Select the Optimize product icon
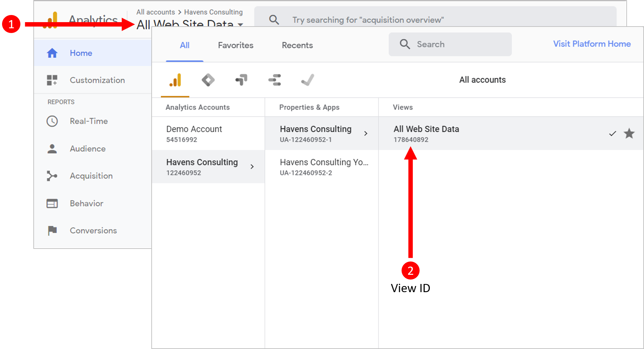 pos(241,80)
